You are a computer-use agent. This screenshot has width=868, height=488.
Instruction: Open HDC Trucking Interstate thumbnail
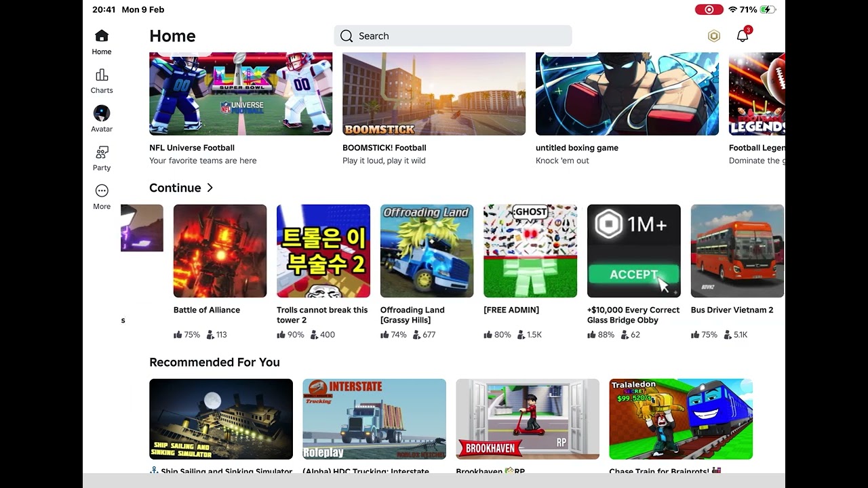[374, 419]
